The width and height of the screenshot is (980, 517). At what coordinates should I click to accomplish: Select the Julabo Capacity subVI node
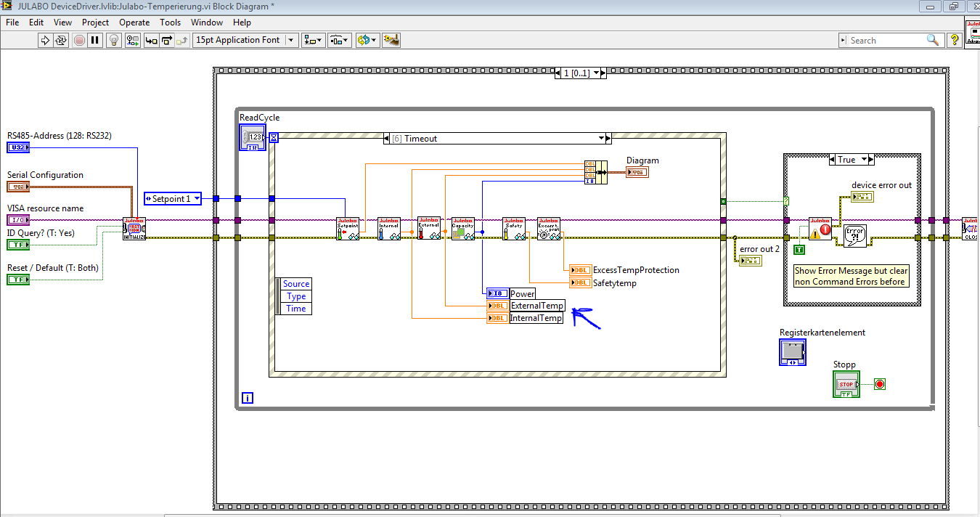click(x=462, y=228)
